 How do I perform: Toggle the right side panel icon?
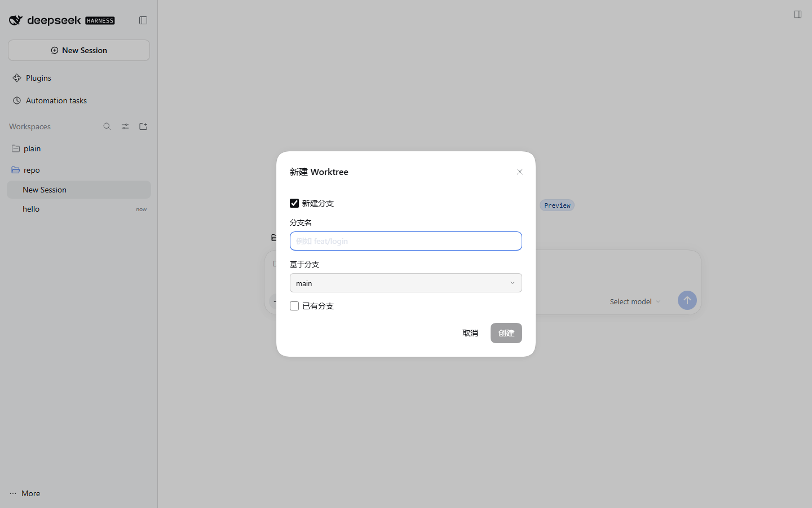(x=797, y=14)
